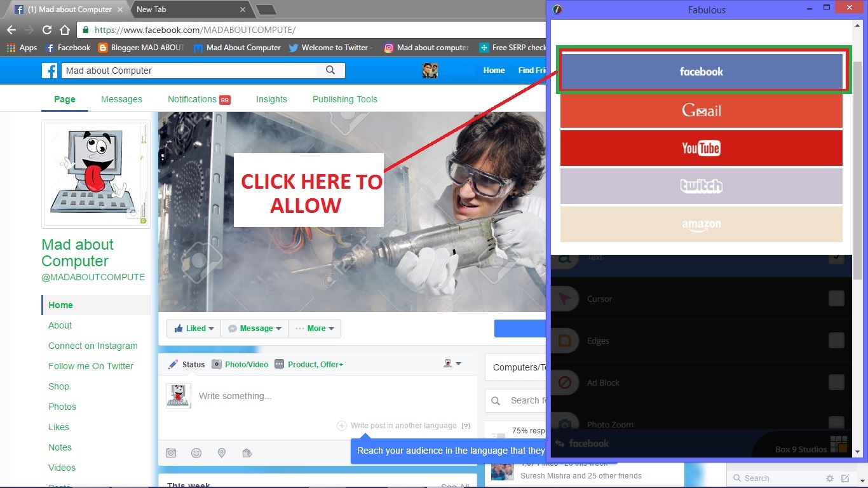Switch to the New Tab browser tab
868x488 pixels.
coord(191,10)
